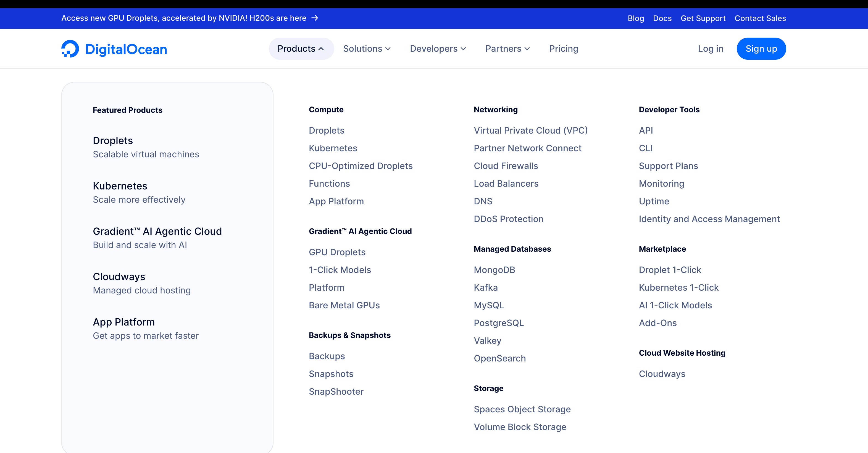The width and height of the screenshot is (868, 453).
Task: Open Monitoring link
Action: coord(661,183)
